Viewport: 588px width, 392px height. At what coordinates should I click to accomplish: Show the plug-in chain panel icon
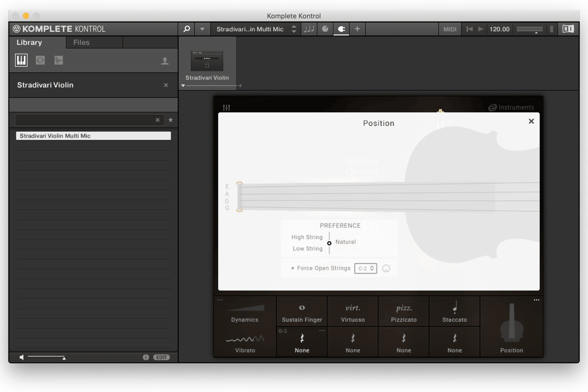pos(342,29)
